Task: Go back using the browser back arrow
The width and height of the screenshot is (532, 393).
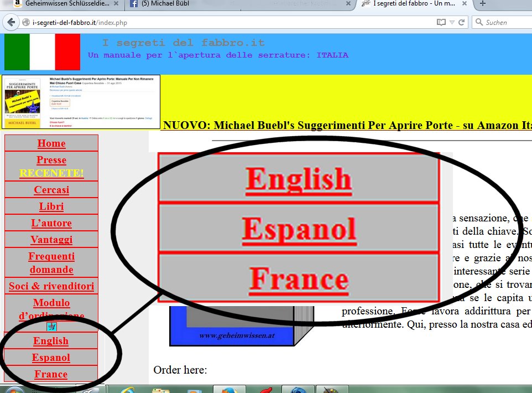Action: click(11, 23)
